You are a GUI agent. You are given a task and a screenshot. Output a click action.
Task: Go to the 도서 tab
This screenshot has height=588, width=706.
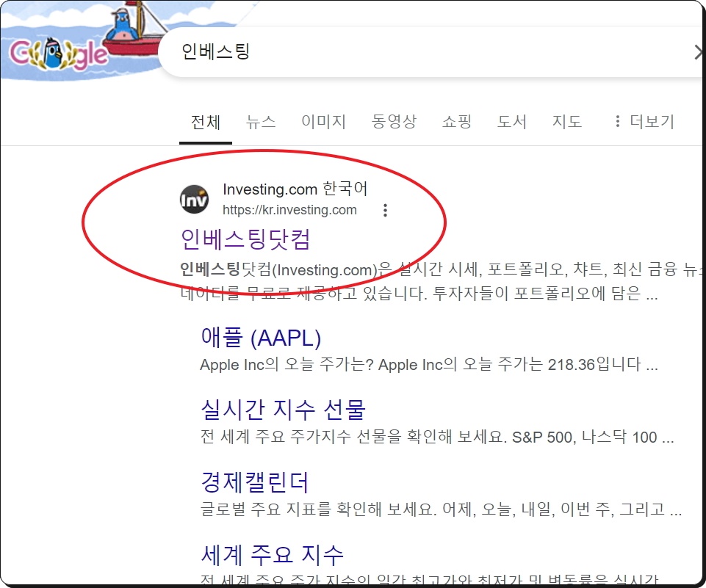coord(511,122)
